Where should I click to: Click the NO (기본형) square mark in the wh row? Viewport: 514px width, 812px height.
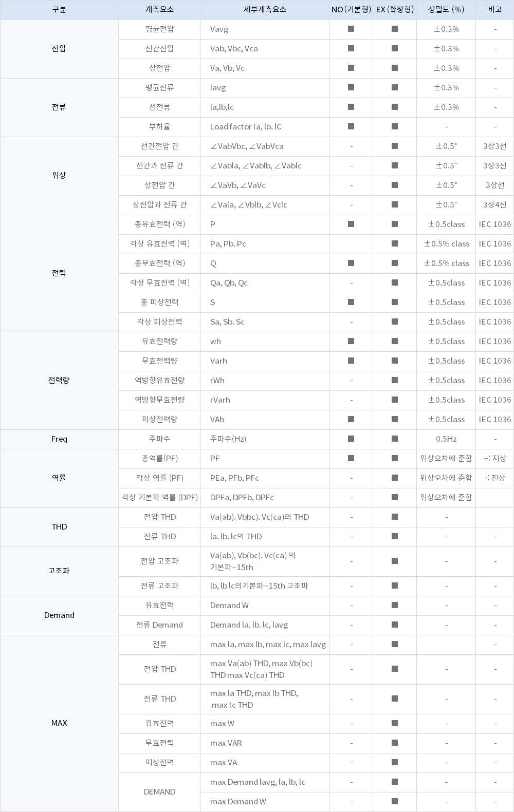pos(351,342)
